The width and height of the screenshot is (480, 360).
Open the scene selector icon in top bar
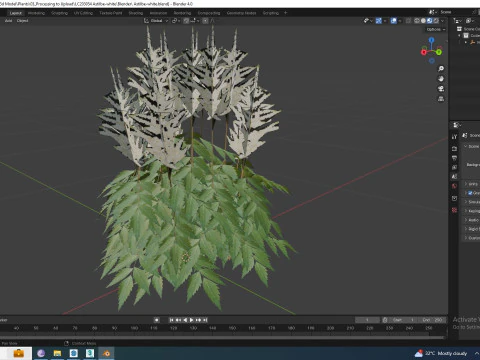tap(432, 12)
